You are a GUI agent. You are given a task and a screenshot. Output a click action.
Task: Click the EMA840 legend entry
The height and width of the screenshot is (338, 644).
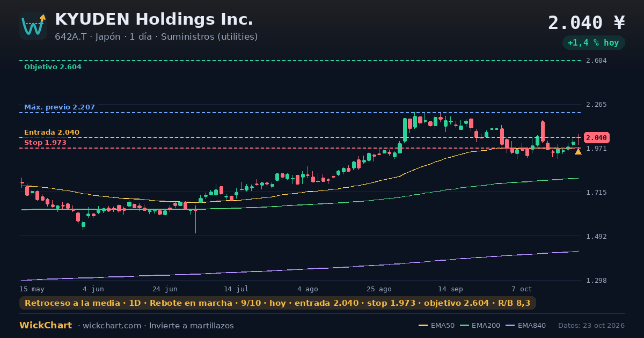click(526, 326)
